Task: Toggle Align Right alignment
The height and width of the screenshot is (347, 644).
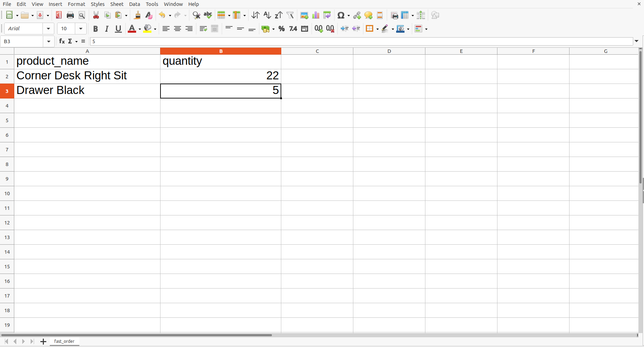Action: [189, 29]
